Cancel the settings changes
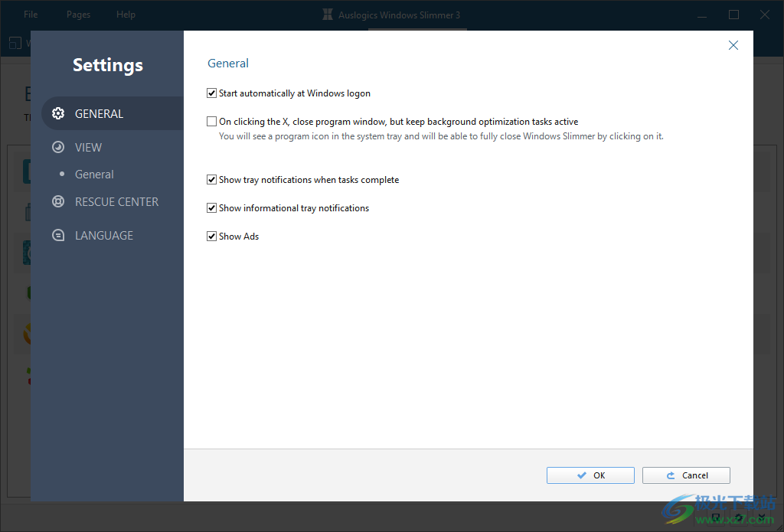Viewport: 784px width, 532px height. (x=686, y=475)
